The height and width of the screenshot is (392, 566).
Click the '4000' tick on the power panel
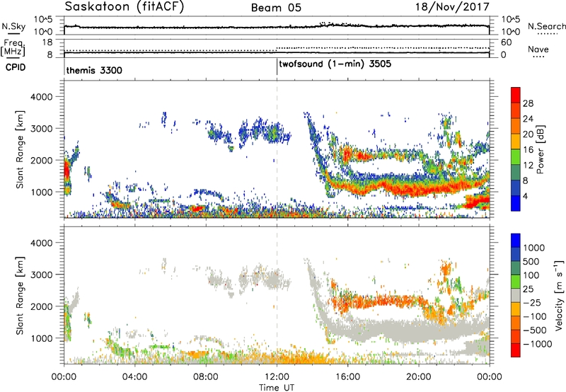click(42, 97)
